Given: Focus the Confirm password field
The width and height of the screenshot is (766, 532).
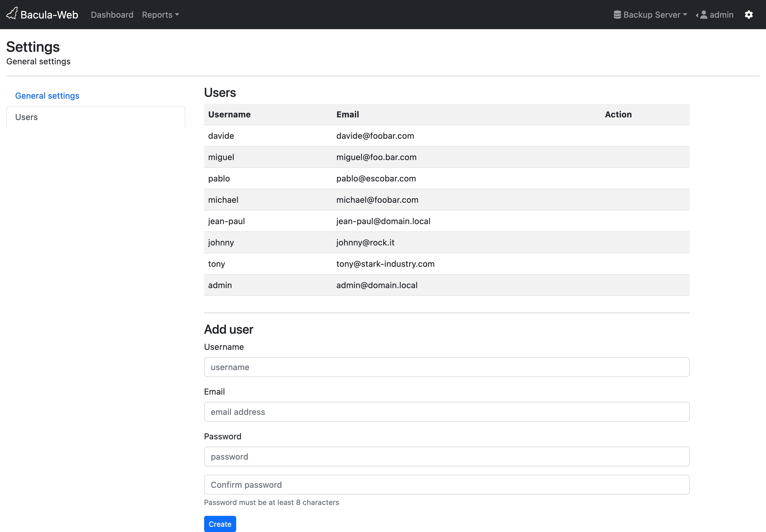Looking at the screenshot, I should [447, 484].
